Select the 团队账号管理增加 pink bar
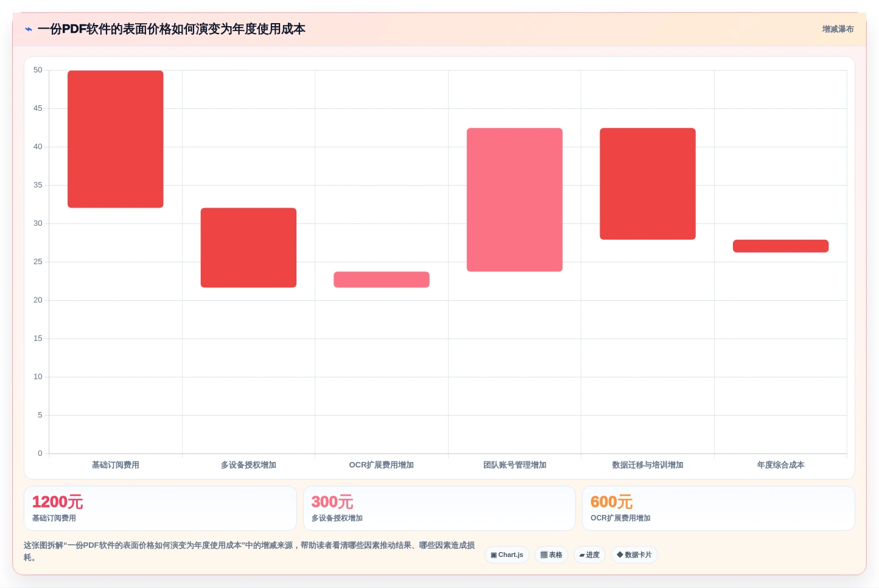 514,200
